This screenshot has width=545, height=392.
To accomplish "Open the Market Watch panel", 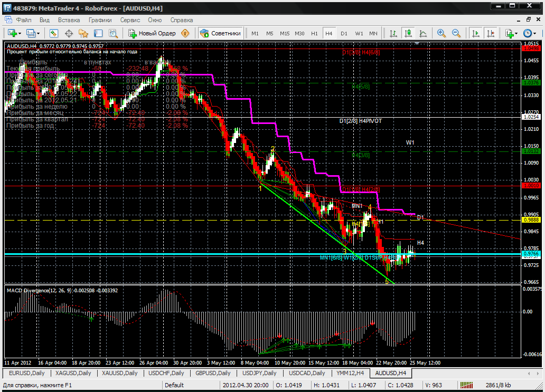I will [x=54, y=33].
